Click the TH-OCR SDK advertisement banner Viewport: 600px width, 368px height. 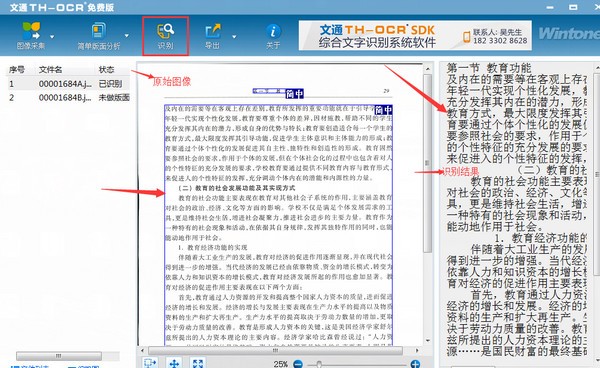click(x=415, y=36)
